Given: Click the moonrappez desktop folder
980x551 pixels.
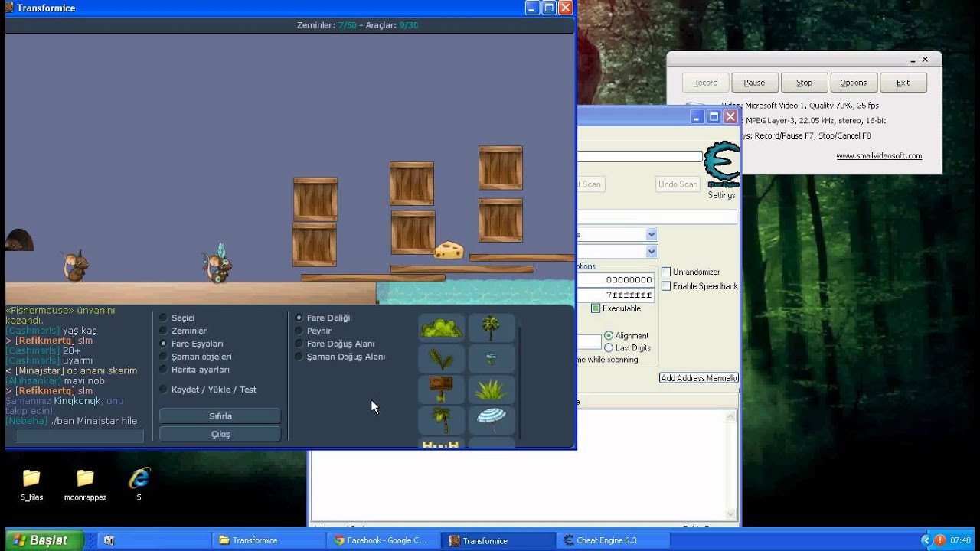Looking at the screenshot, I should click(x=85, y=485).
